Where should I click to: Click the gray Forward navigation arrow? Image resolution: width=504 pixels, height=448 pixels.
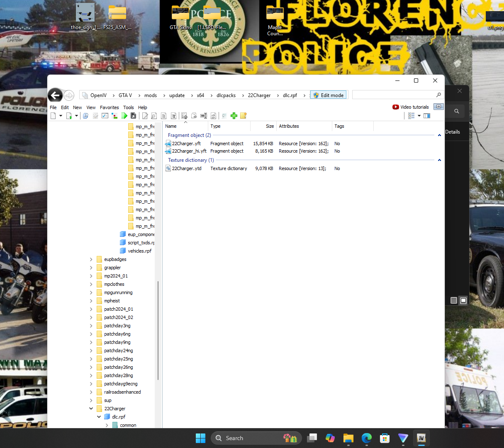[x=69, y=95]
